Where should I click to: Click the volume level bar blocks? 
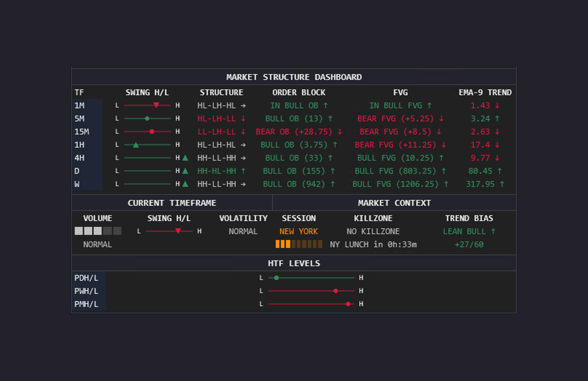98,231
